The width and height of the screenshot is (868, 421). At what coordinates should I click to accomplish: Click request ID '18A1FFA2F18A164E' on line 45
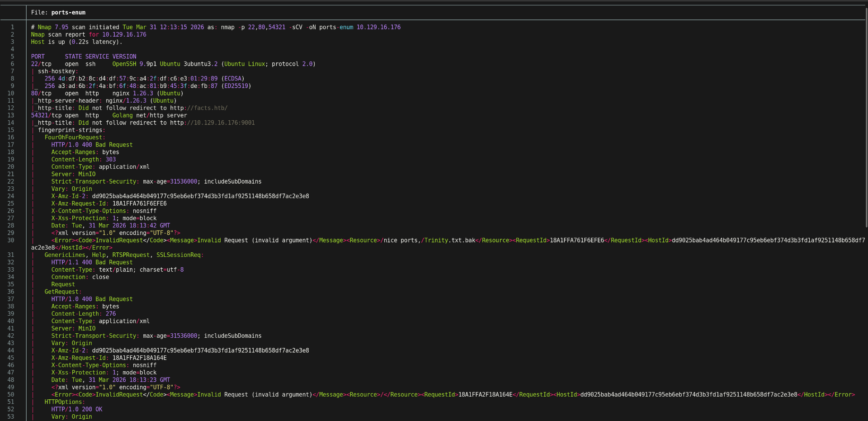coord(139,358)
